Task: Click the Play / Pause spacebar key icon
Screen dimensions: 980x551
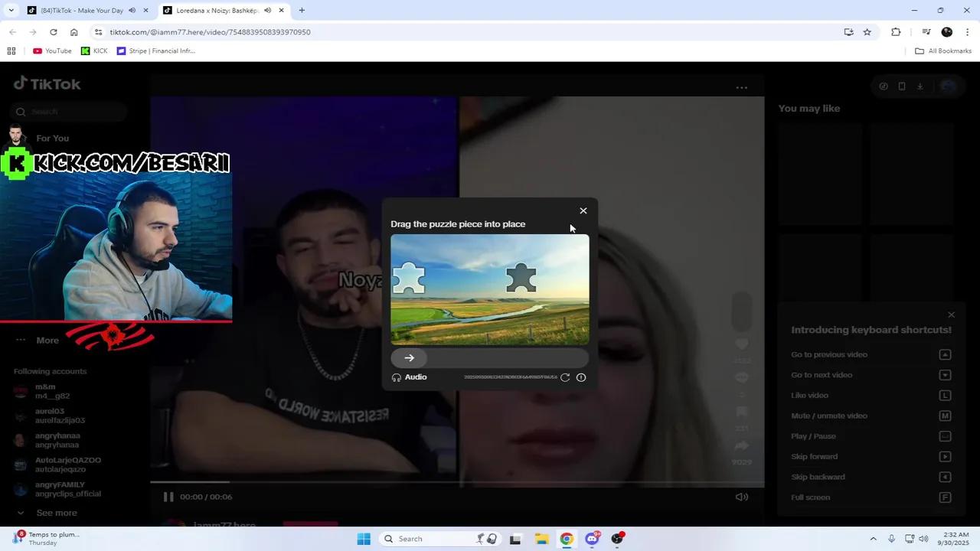Action: 945,436
